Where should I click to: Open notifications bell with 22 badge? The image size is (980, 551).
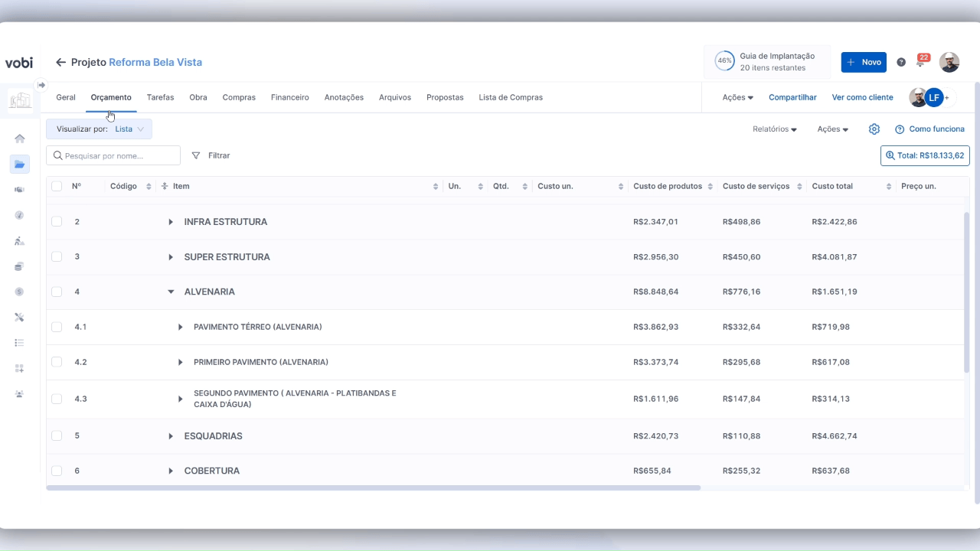[922, 61]
